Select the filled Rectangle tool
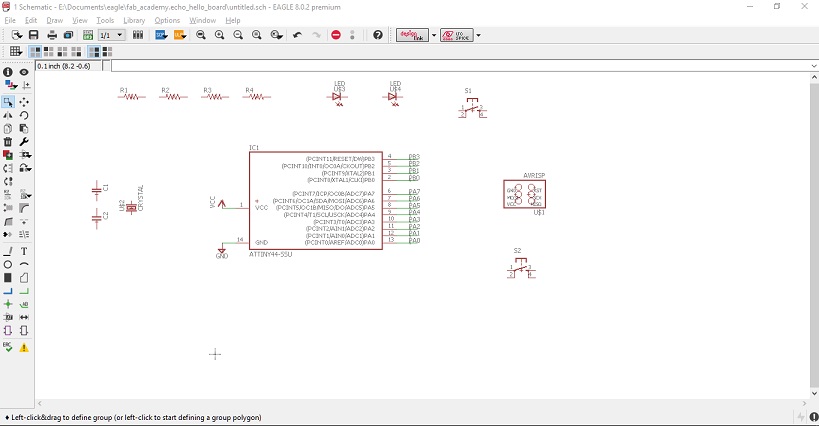The width and height of the screenshot is (819, 426). (x=8, y=278)
